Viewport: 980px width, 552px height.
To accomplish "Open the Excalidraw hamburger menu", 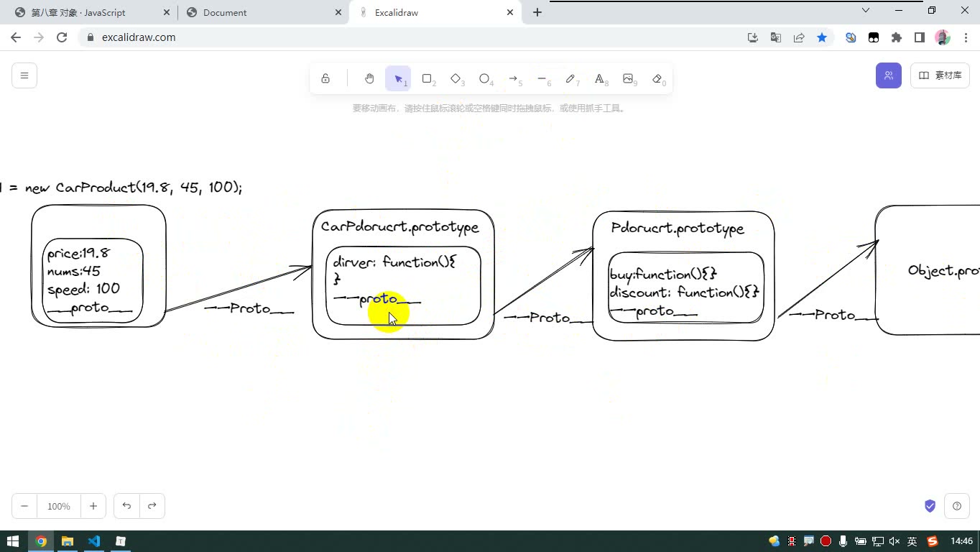I will 24,75.
